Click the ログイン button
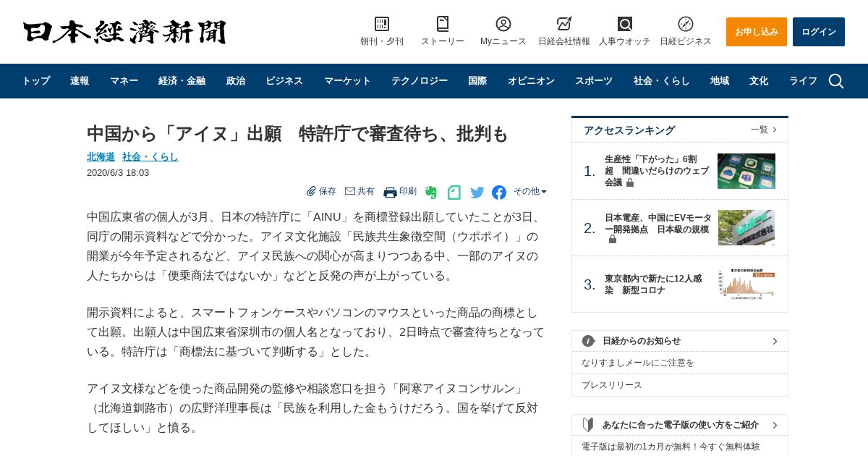 819,32
